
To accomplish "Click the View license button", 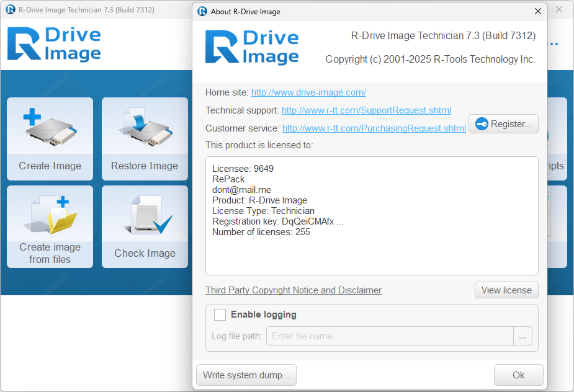I will pos(506,290).
